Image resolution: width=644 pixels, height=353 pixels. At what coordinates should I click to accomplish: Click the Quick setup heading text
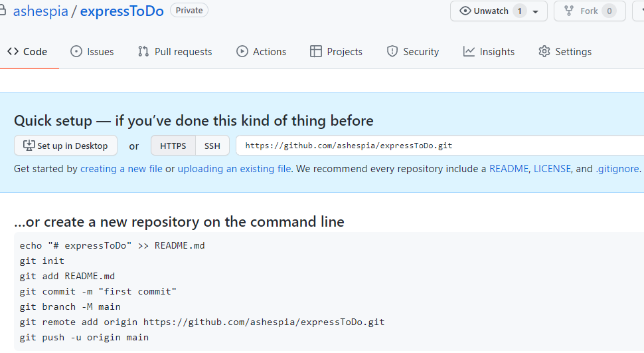[x=193, y=120]
